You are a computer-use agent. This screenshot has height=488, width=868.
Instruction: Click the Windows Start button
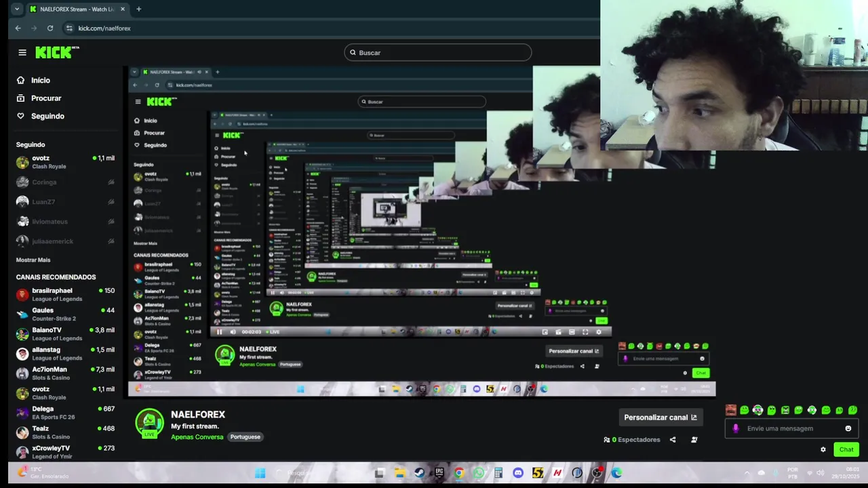[260, 473]
